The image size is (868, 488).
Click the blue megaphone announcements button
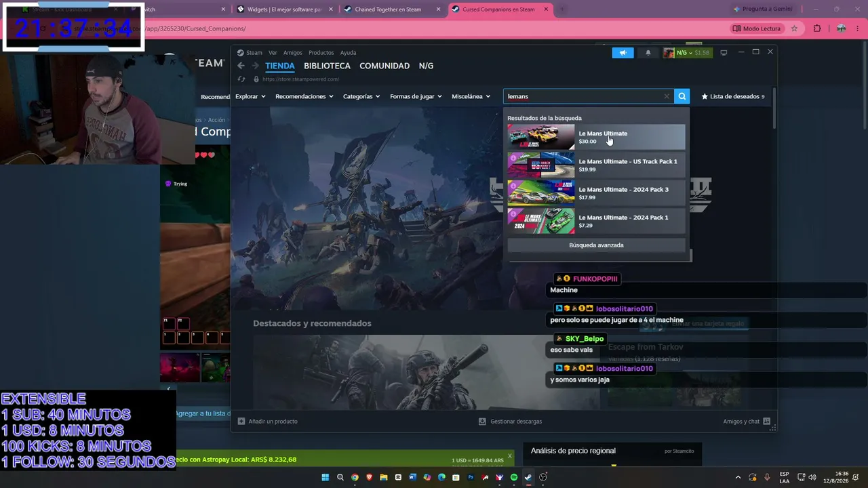pos(623,53)
